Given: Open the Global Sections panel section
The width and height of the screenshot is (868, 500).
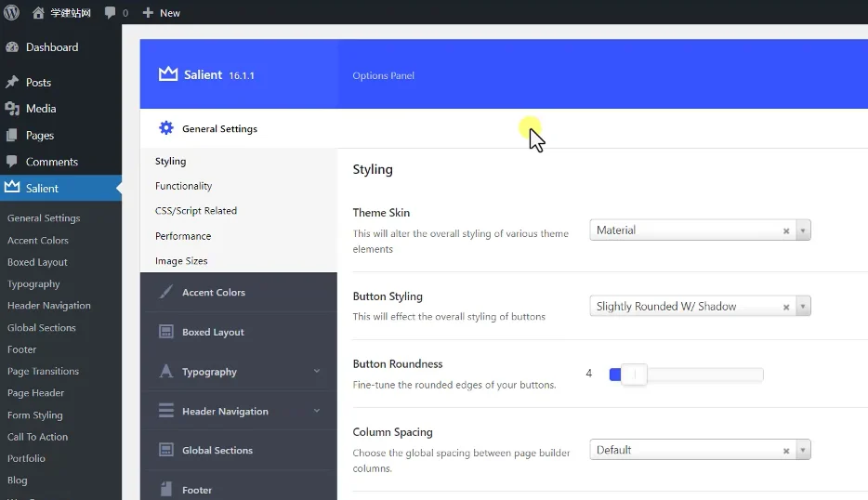Looking at the screenshot, I should [x=239, y=450].
